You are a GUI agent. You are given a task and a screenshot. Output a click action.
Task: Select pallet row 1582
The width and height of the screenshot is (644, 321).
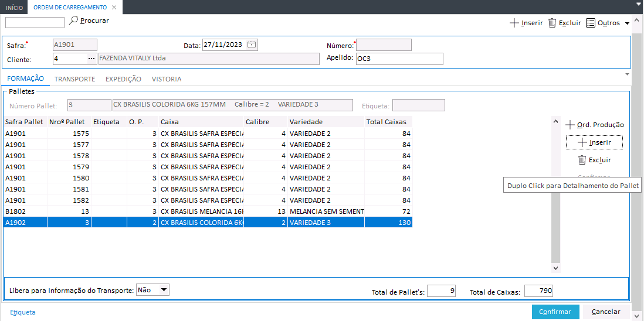(x=208, y=200)
